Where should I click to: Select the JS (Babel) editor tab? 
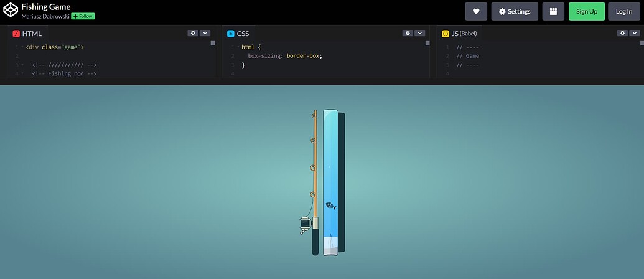click(459, 34)
